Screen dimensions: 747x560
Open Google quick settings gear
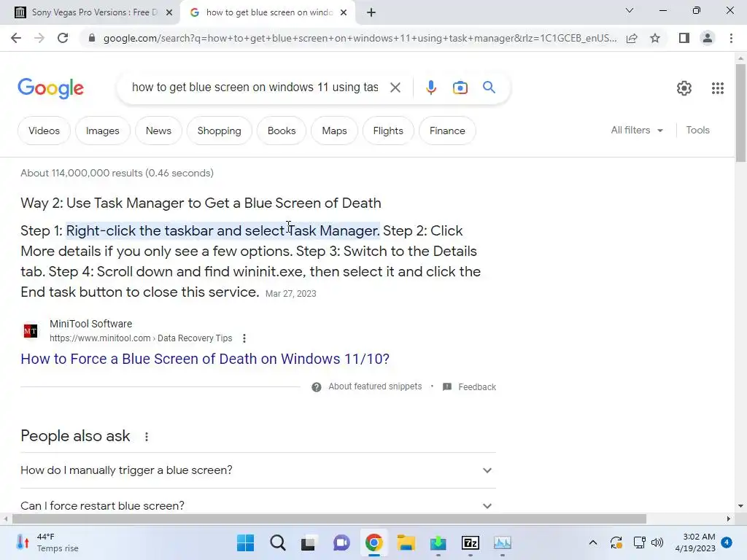pos(684,88)
